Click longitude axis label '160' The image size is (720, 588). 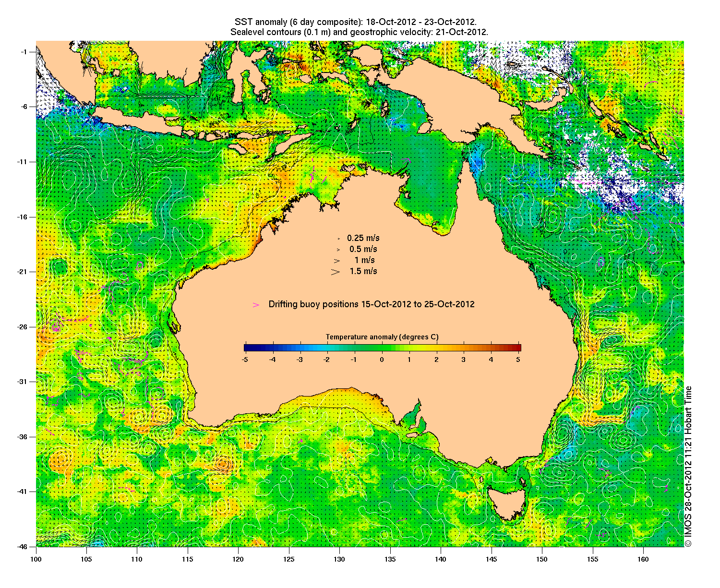click(643, 559)
